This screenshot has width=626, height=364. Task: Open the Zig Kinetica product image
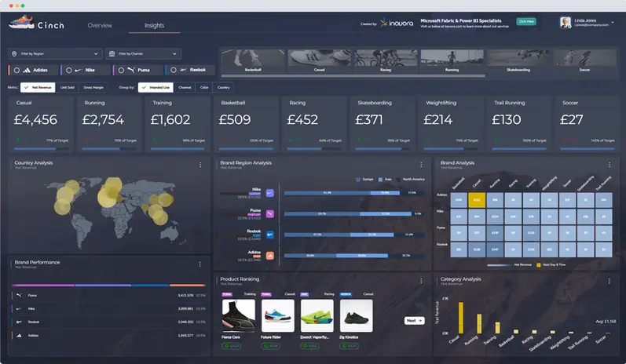[356, 316]
